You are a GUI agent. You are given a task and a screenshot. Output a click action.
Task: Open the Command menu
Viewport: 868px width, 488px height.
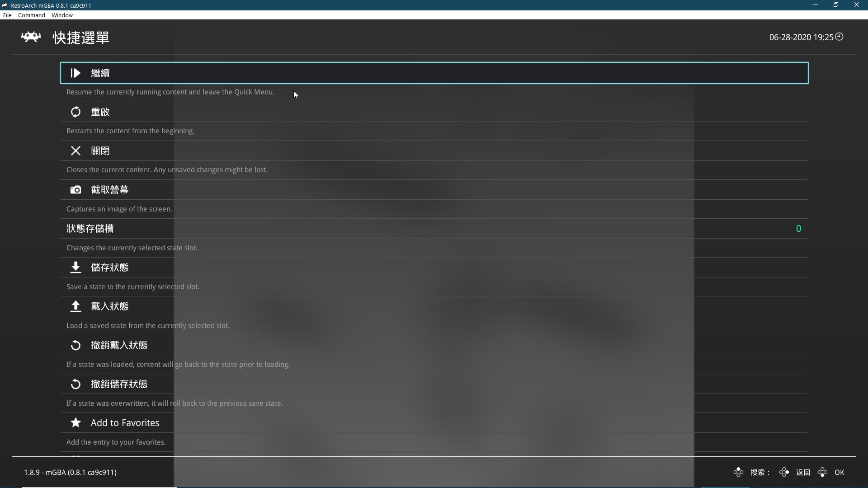(32, 15)
